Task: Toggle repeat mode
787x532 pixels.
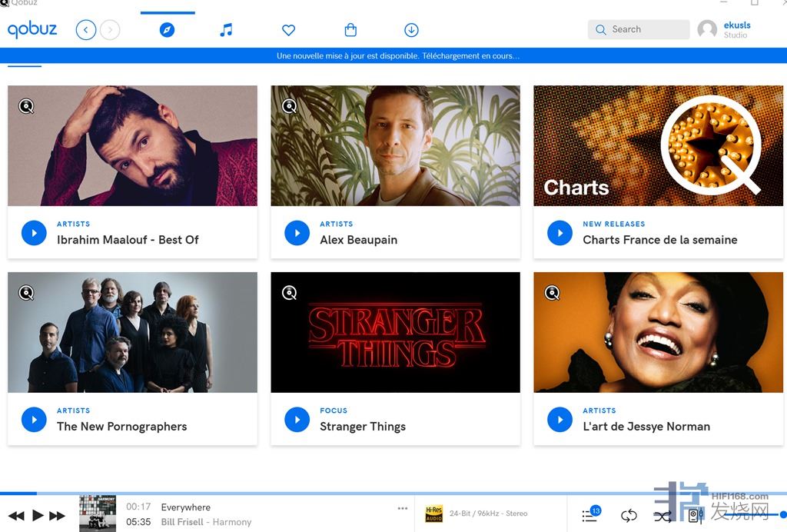Action: pyautogui.click(x=629, y=516)
